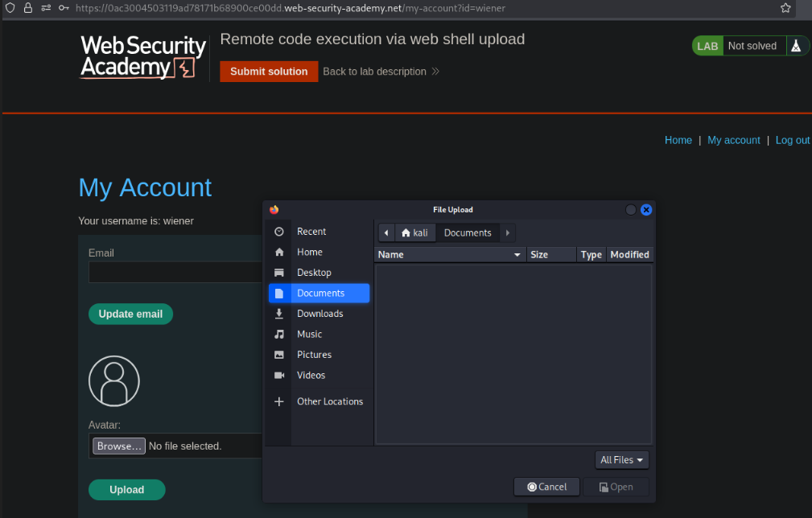Viewport: 812px width, 518px height.
Task: Expand the Name column sort dropdown arrow
Action: point(518,254)
